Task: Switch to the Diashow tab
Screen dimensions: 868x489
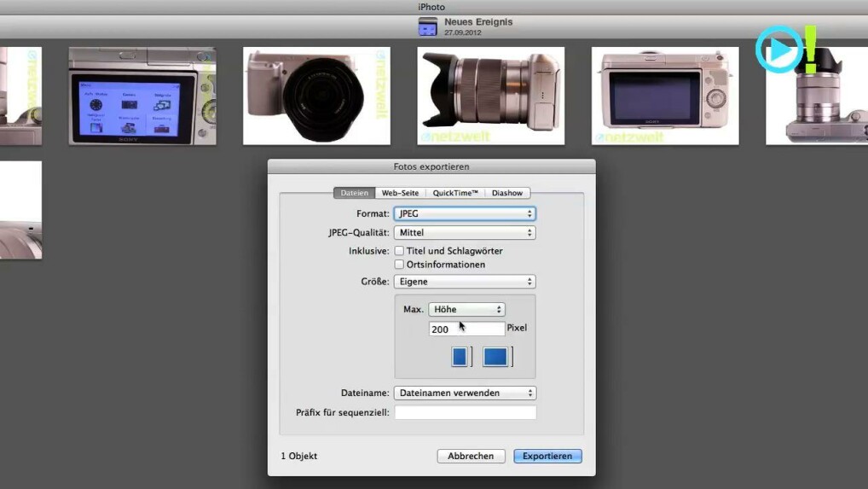Action: 507,193
